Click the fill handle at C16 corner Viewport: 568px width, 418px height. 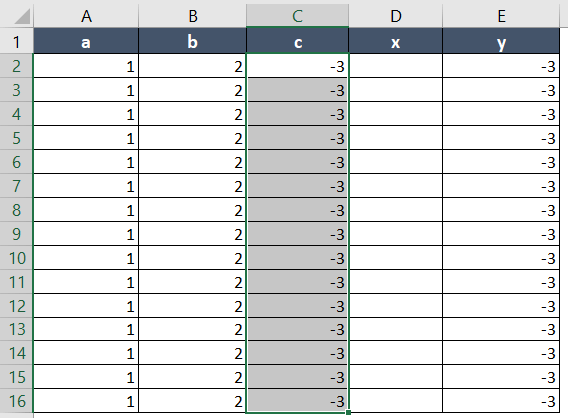(348, 413)
